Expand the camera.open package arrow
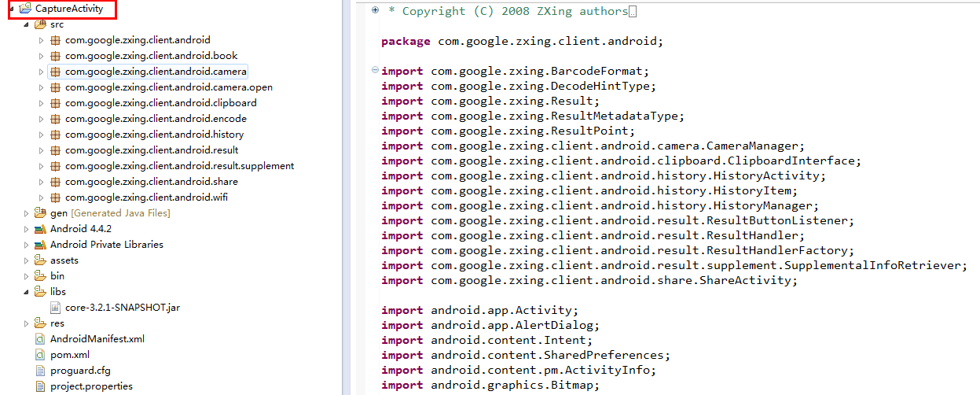This screenshot has width=980, height=395. click(x=42, y=87)
